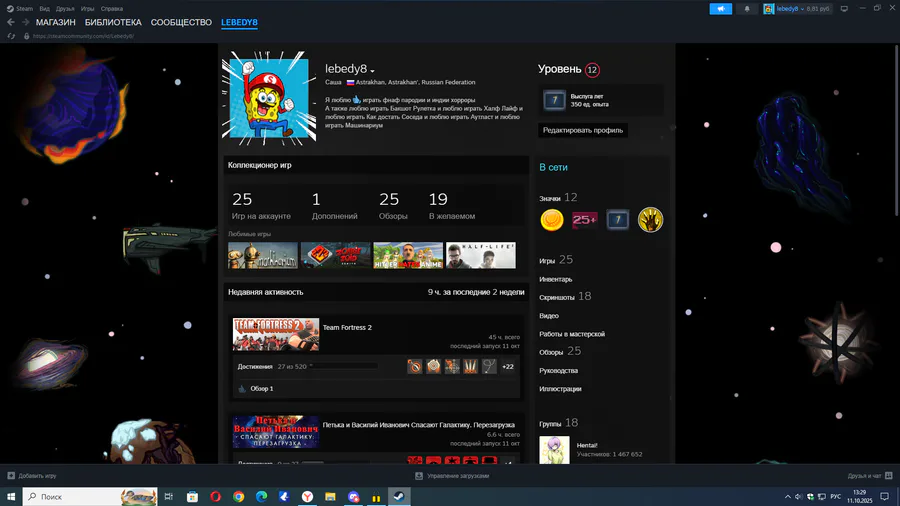900x506 pixels.
Task: View the second Team Fortress 2 achievement icon
Action: click(433, 366)
